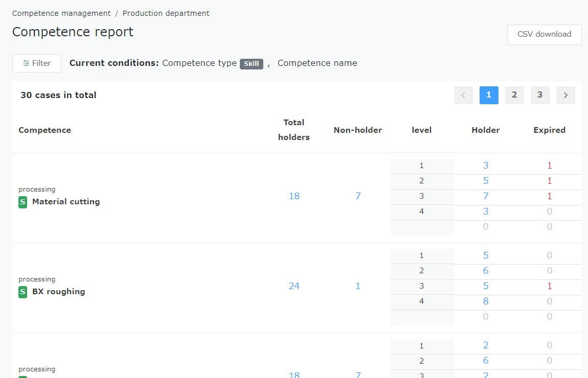Click the level column header
The width and height of the screenshot is (588, 378).
pyautogui.click(x=421, y=130)
